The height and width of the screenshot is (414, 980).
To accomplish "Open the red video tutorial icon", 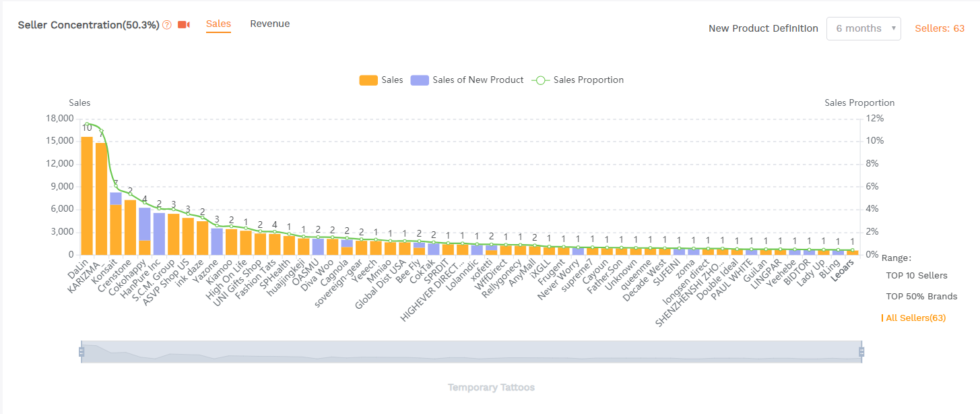I will click(183, 25).
